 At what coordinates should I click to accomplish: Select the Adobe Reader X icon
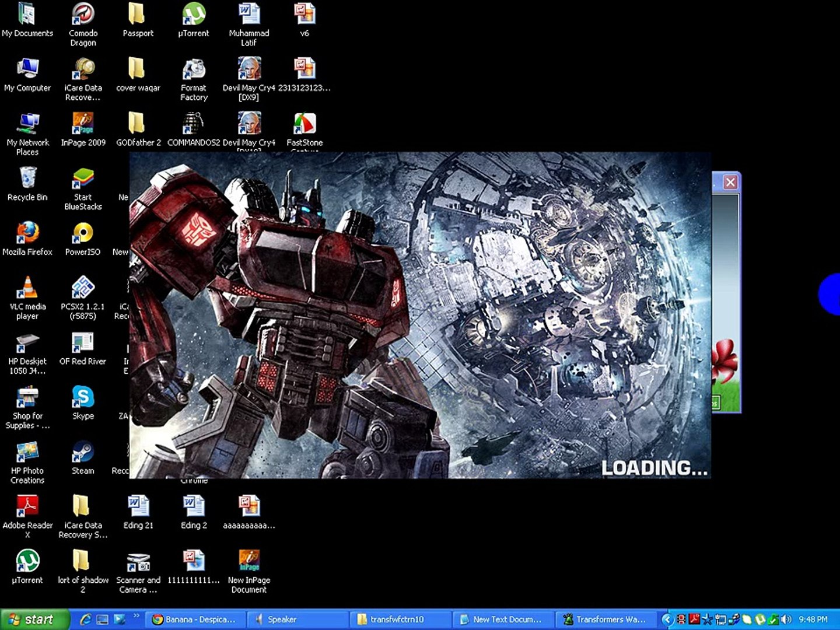coord(27,517)
